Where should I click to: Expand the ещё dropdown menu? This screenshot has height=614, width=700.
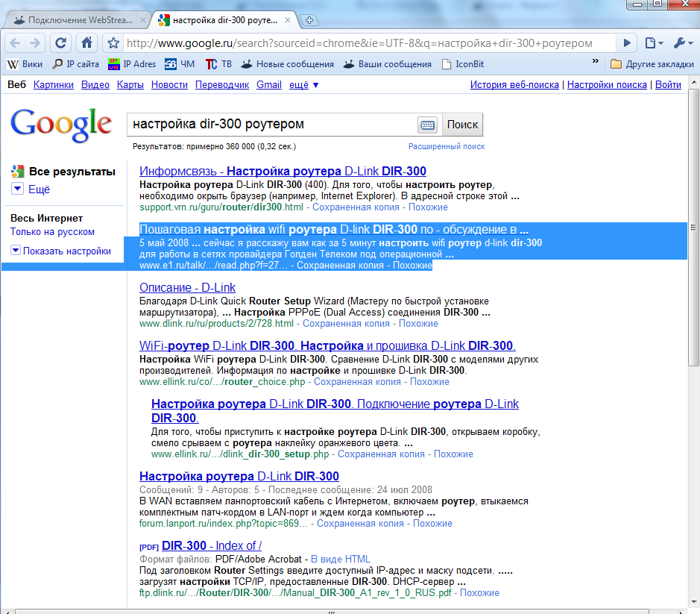(303, 85)
